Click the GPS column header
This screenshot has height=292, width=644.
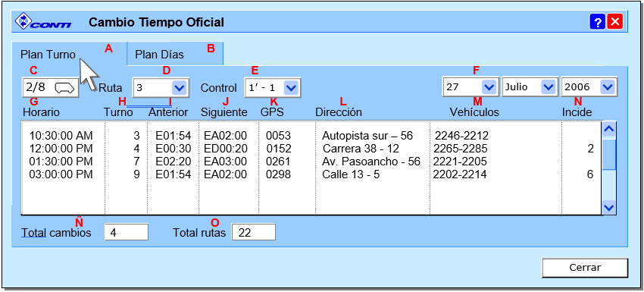[272, 112]
